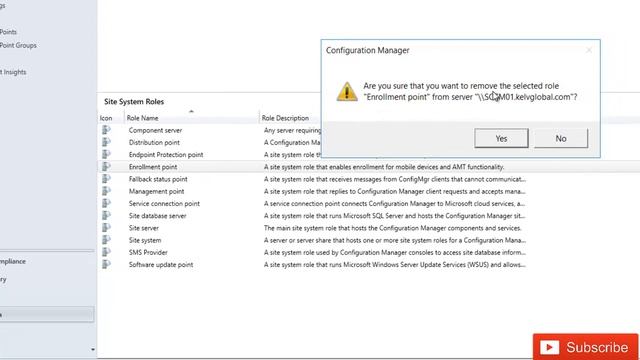Click the warning icon in the dialog
The image size is (640, 360).
347,91
